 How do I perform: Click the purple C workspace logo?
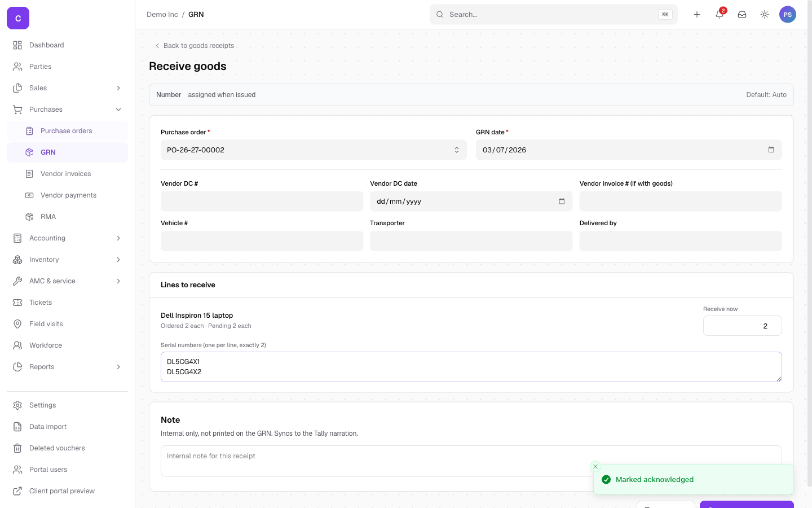click(x=18, y=18)
